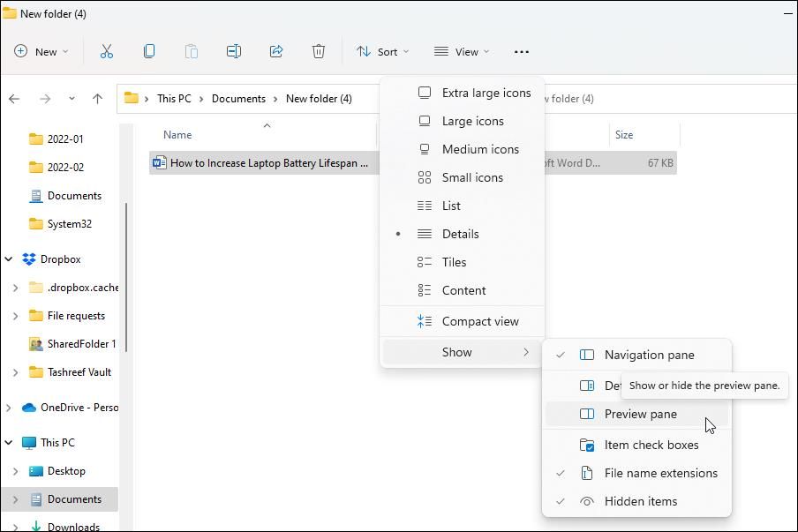Click the Desktop icon in sidebar
This screenshot has width=798, height=532.
point(36,471)
